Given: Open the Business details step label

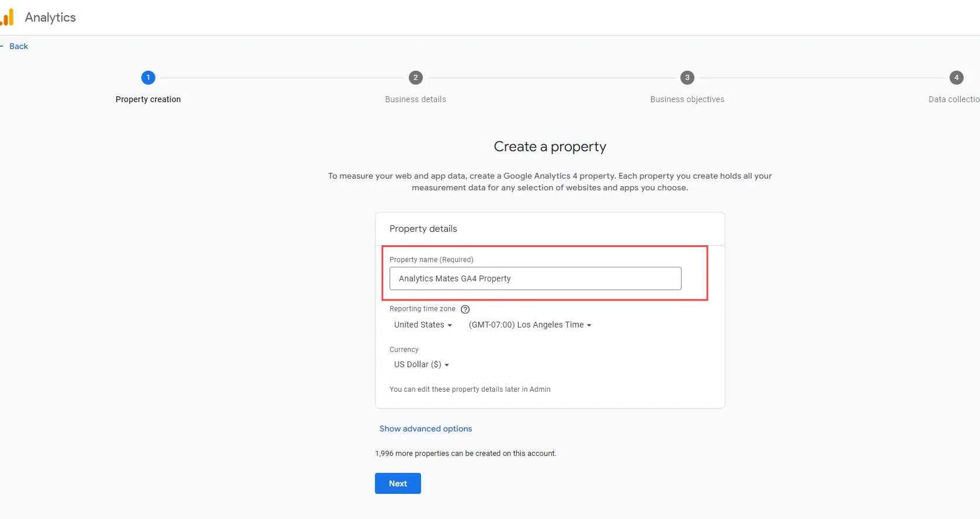Looking at the screenshot, I should (416, 99).
